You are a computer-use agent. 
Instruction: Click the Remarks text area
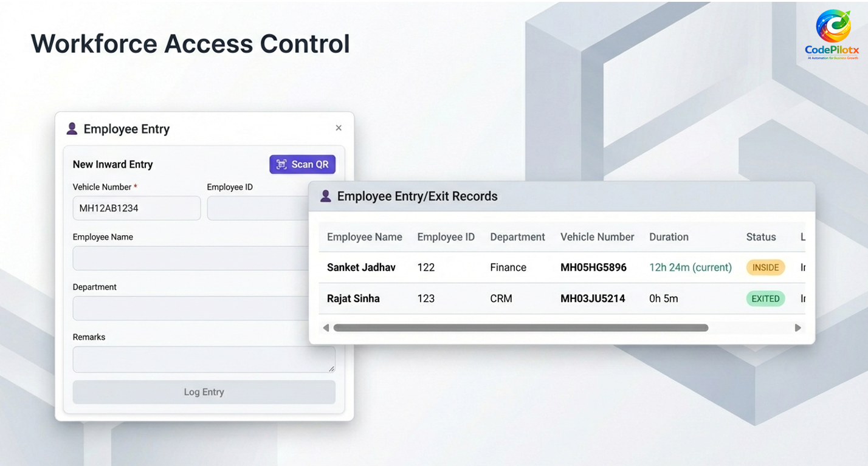(204, 359)
